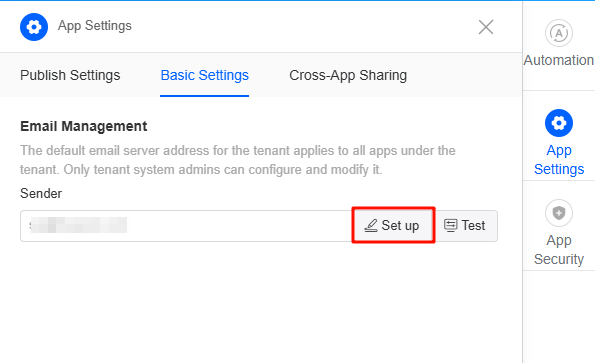Open the App Security shield icon
The image size is (595, 363).
[x=559, y=213]
